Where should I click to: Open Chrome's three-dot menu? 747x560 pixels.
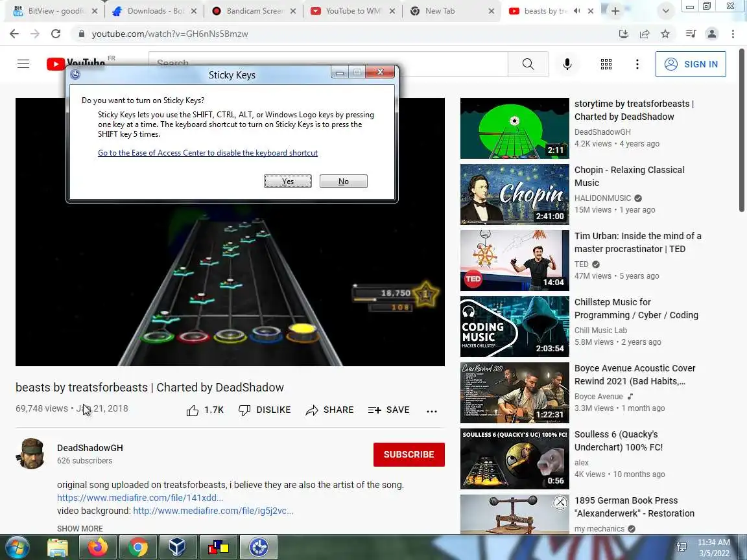733,34
